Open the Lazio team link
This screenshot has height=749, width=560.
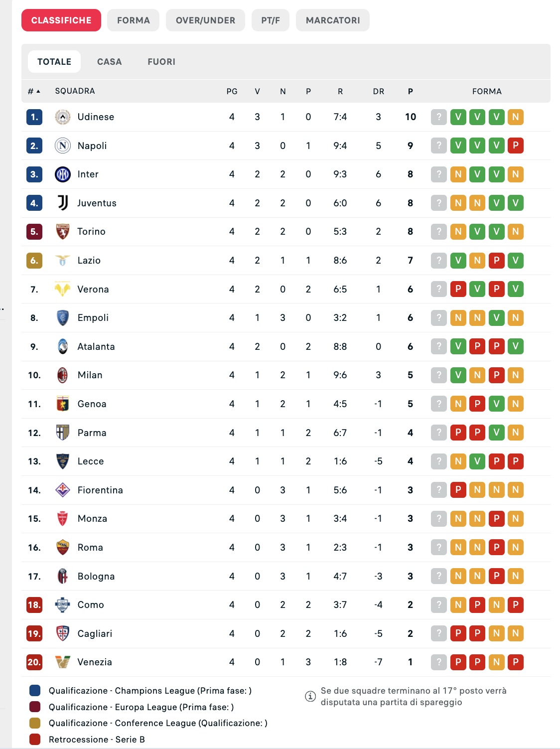pyautogui.click(x=89, y=261)
